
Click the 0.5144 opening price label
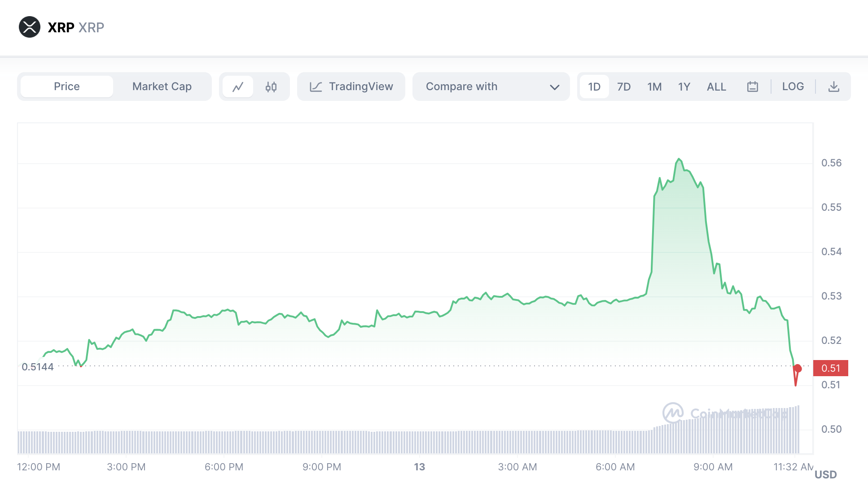38,367
